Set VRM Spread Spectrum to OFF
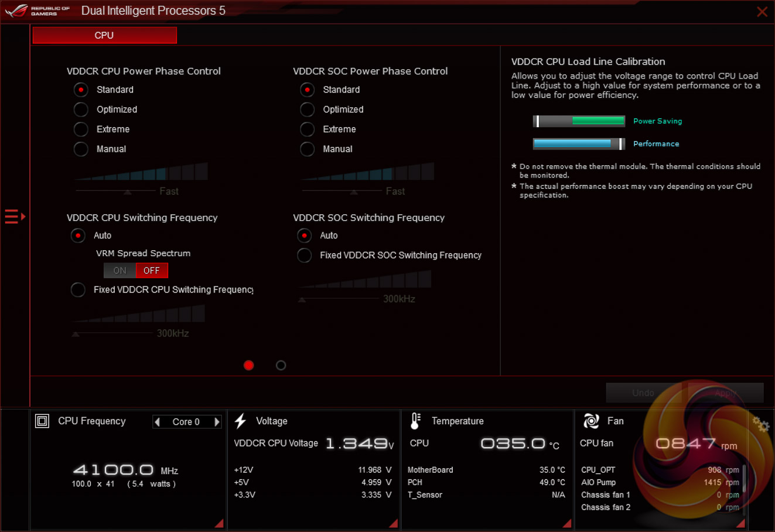 click(152, 271)
